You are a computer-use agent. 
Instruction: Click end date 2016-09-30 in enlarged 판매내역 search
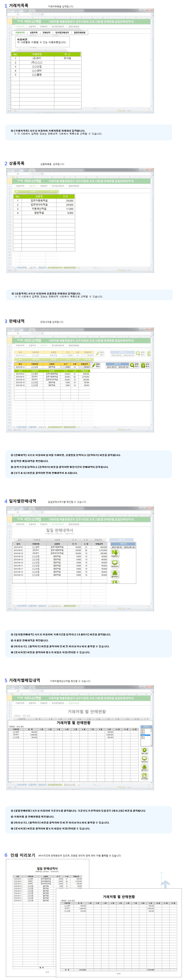point(123,367)
